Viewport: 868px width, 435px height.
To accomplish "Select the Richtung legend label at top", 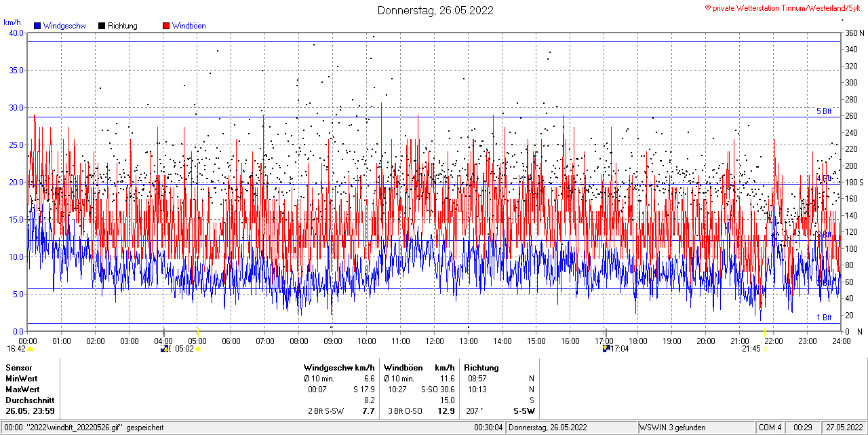I will click(x=123, y=26).
